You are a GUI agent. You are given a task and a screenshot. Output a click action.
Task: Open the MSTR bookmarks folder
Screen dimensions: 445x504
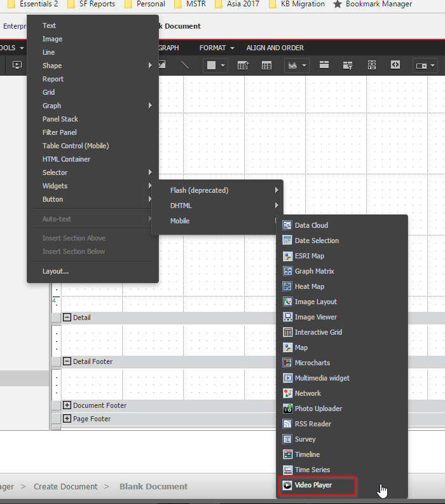pyautogui.click(x=189, y=4)
